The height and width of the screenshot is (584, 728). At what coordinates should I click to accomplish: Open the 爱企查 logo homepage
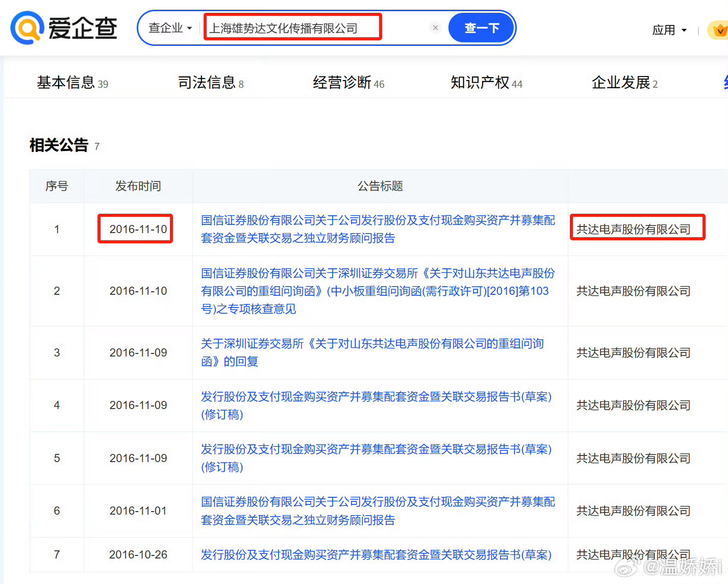tap(64, 28)
